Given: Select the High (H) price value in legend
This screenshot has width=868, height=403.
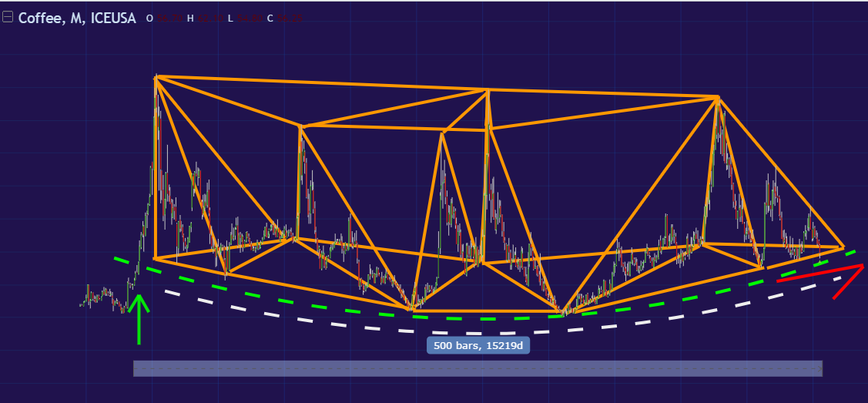Looking at the screenshot, I should (x=209, y=18).
